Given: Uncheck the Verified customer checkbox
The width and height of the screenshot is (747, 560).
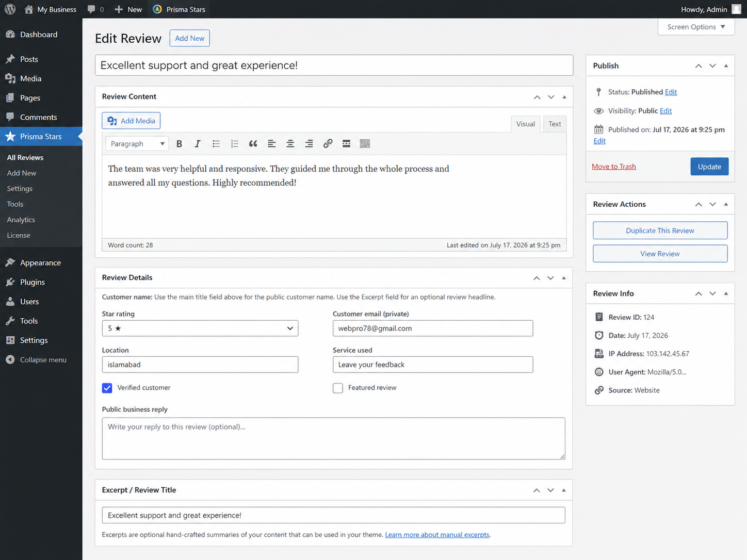Looking at the screenshot, I should click(107, 388).
